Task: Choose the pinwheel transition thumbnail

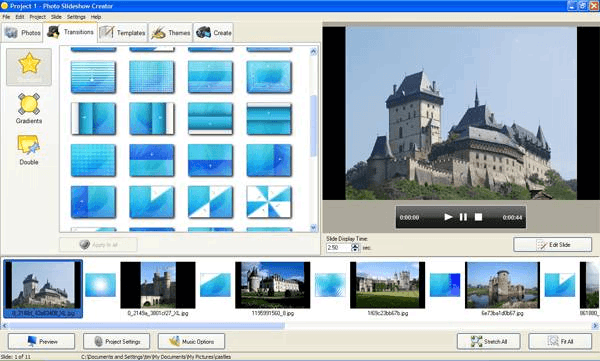Action: click(x=269, y=202)
